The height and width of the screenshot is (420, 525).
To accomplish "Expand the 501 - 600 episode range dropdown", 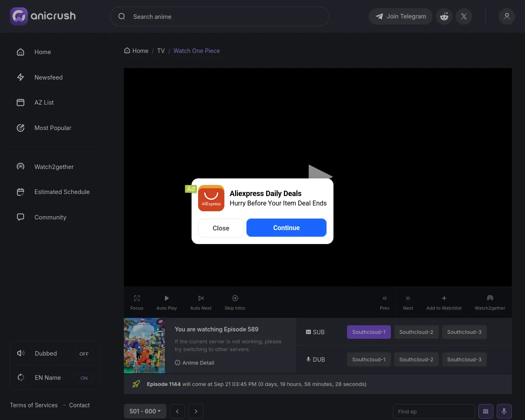I will (145, 411).
